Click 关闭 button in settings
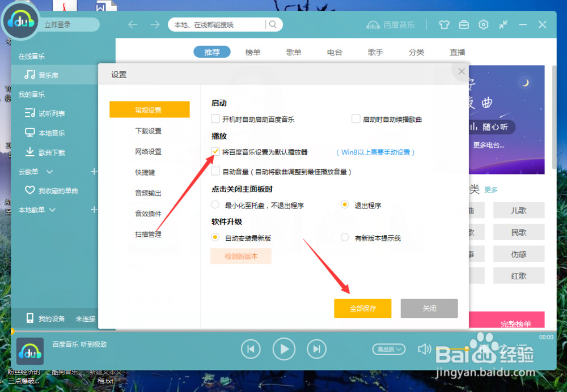 pyautogui.click(x=429, y=308)
